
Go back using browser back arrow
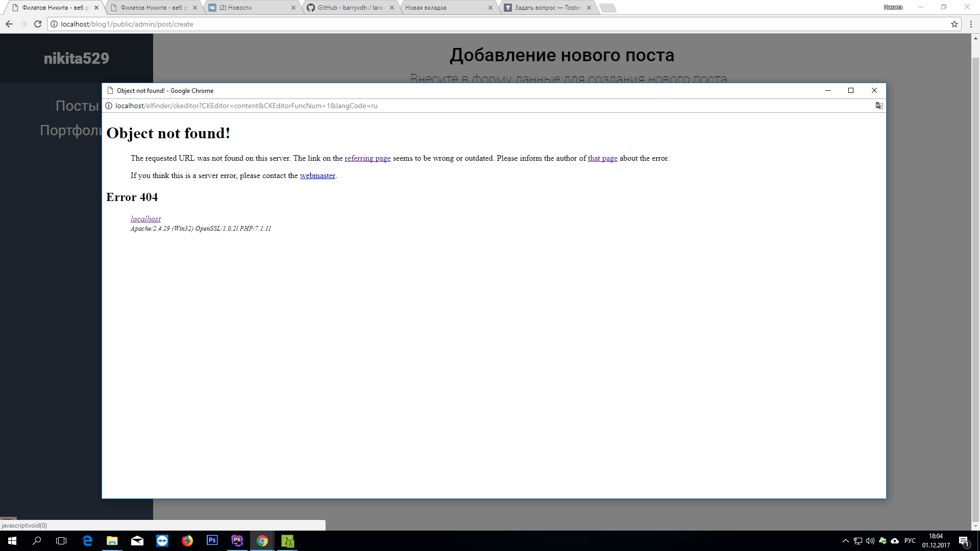pyautogui.click(x=9, y=24)
